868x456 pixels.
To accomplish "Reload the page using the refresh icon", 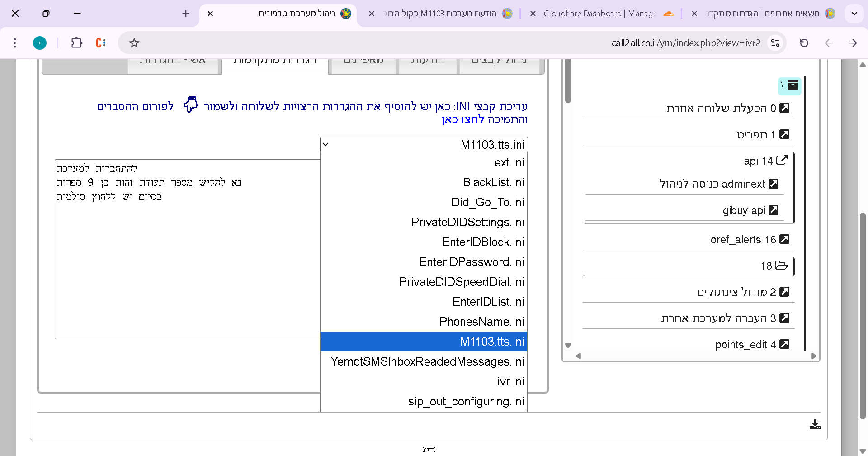I will pos(804,43).
